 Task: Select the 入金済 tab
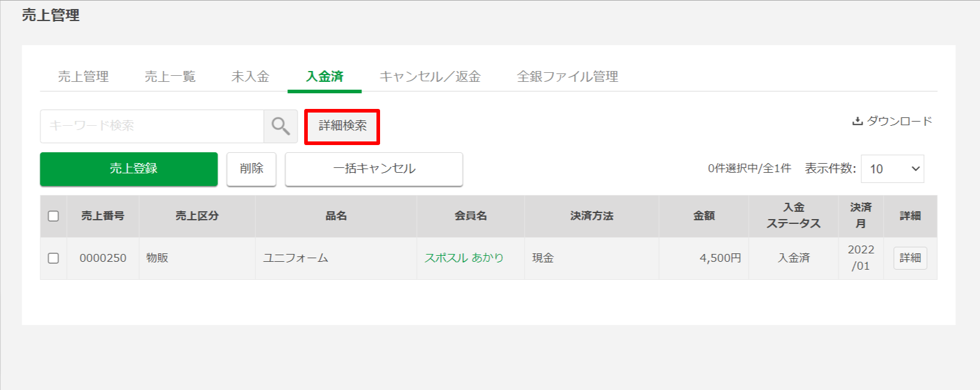click(325, 76)
